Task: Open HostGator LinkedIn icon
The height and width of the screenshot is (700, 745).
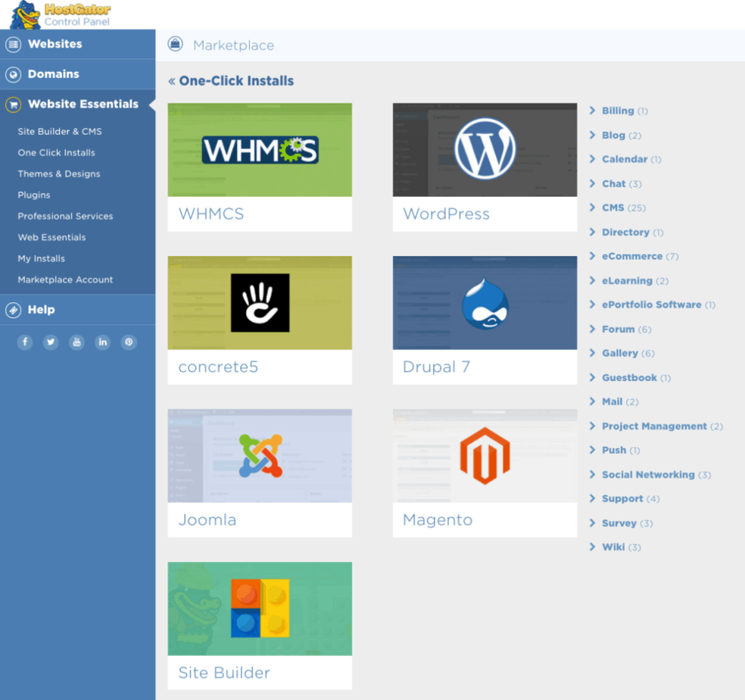Action: (x=103, y=342)
